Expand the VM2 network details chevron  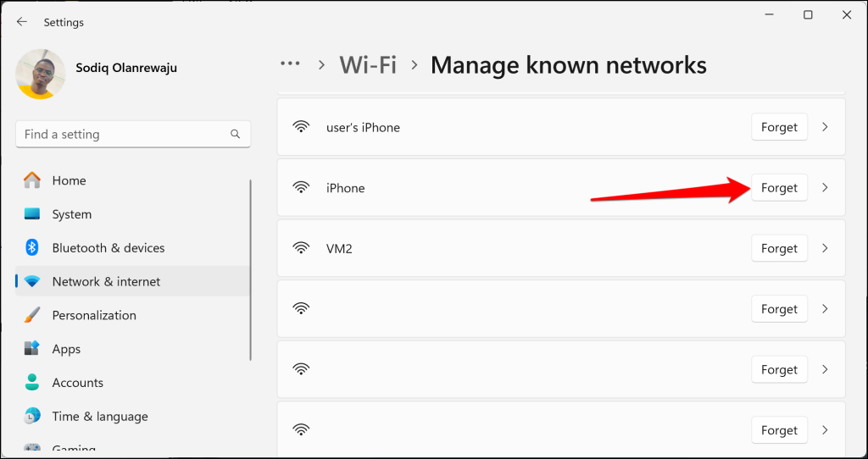coord(826,248)
